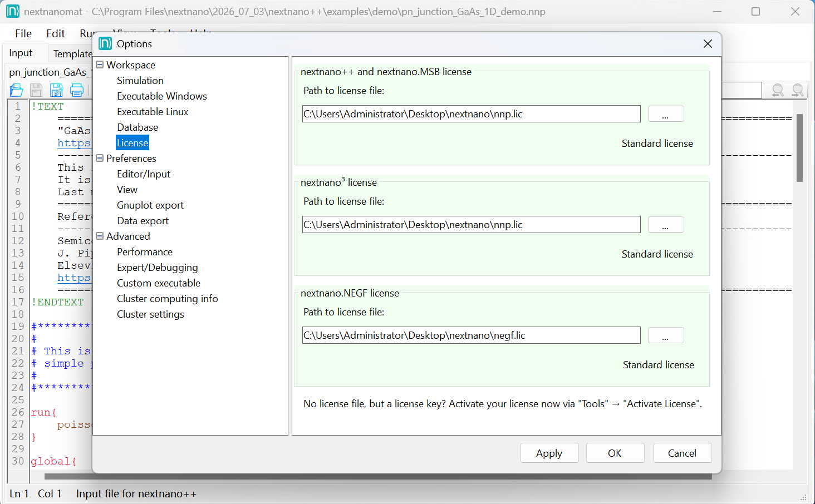
Task: Click the https link on line 4
Action: [73, 143]
